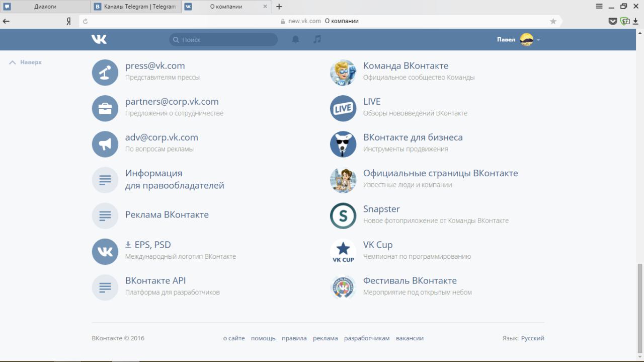644x362 pixels.
Task: Open Информация для правообладателей link
Action: (175, 179)
